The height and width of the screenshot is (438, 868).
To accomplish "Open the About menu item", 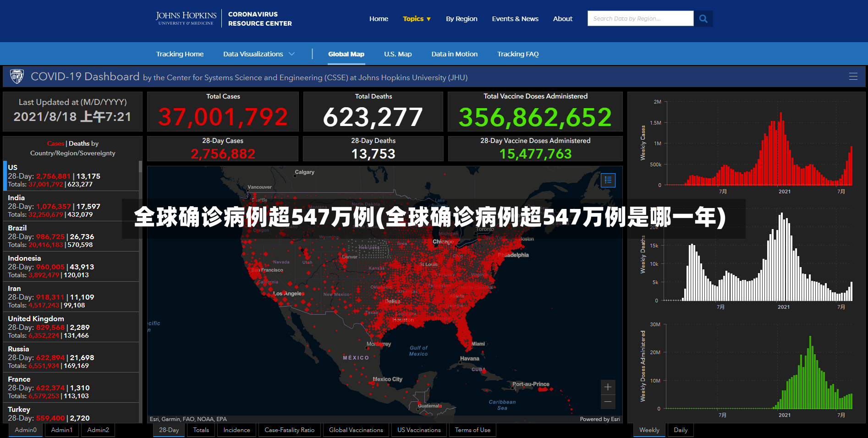I will pos(563,19).
